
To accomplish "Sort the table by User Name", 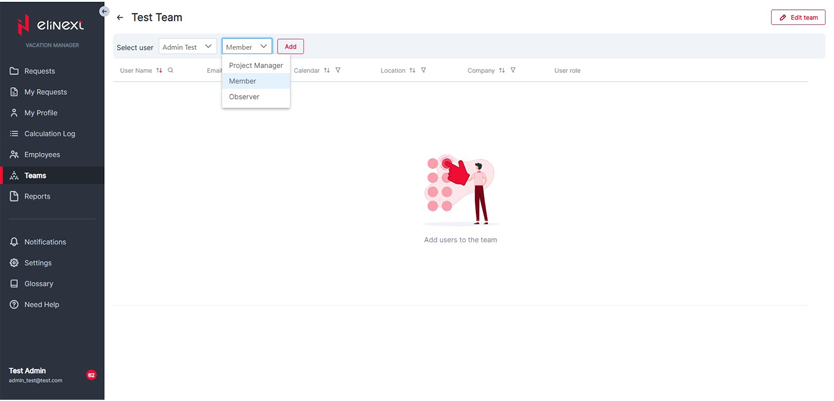I will [x=159, y=71].
